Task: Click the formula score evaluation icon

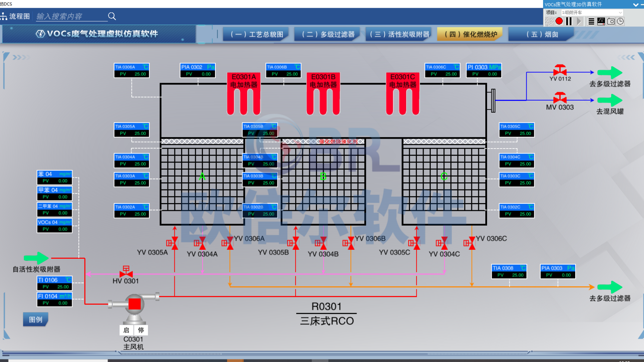Action: [x=601, y=21]
